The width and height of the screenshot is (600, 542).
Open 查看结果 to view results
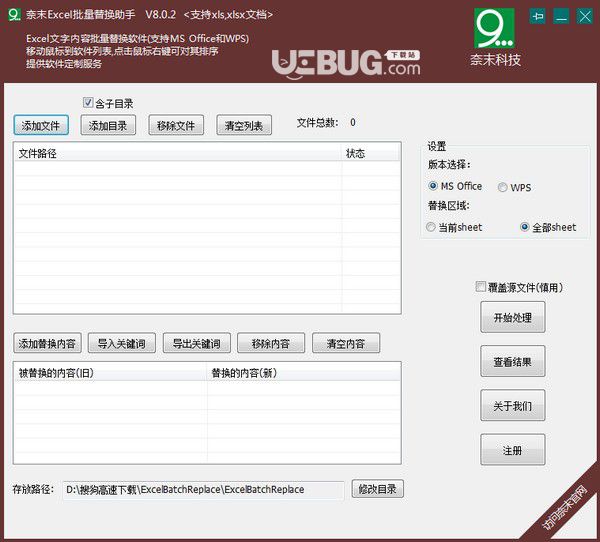coord(513,361)
